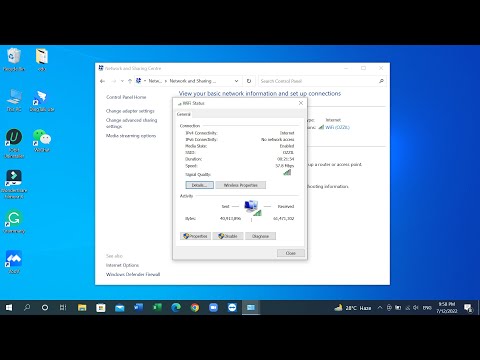Click the Signal Quality bars icon
This screenshot has height=360, width=480.
point(287,172)
